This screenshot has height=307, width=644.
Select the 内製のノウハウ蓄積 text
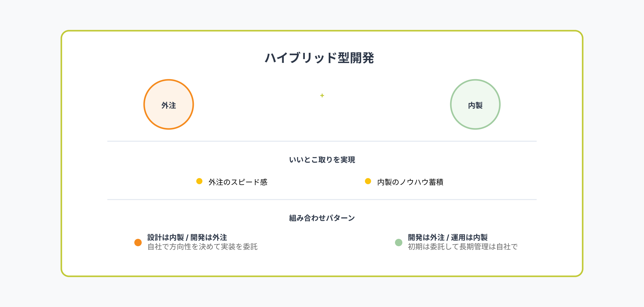410,182
